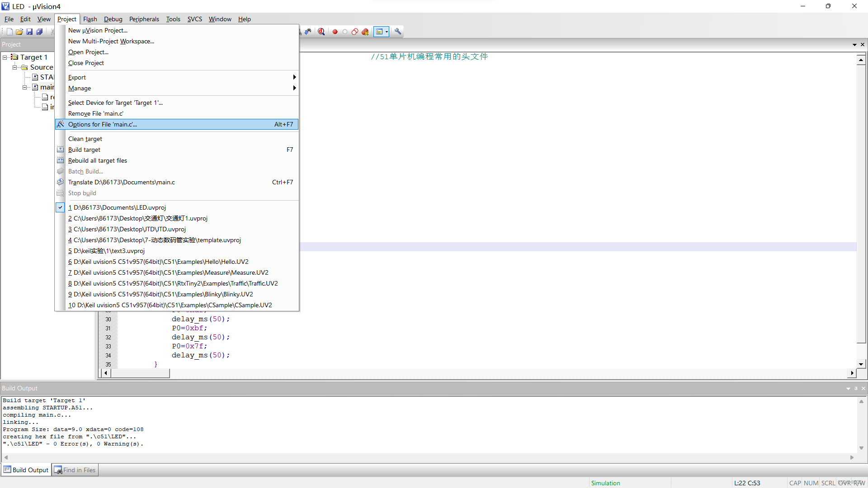This screenshot has width=868, height=488.
Task: Click the Save All toolbar icon
Action: click(39, 32)
